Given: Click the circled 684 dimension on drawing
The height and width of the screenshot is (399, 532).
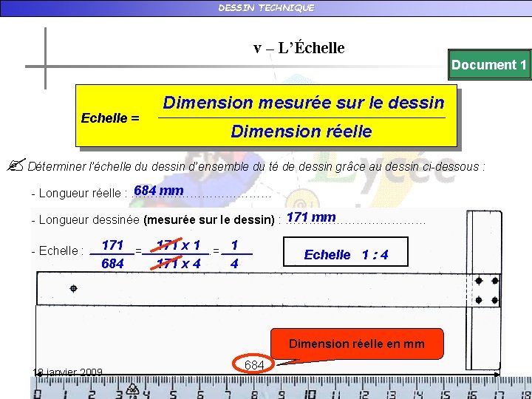Looking at the screenshot, I should coord(253,365).
